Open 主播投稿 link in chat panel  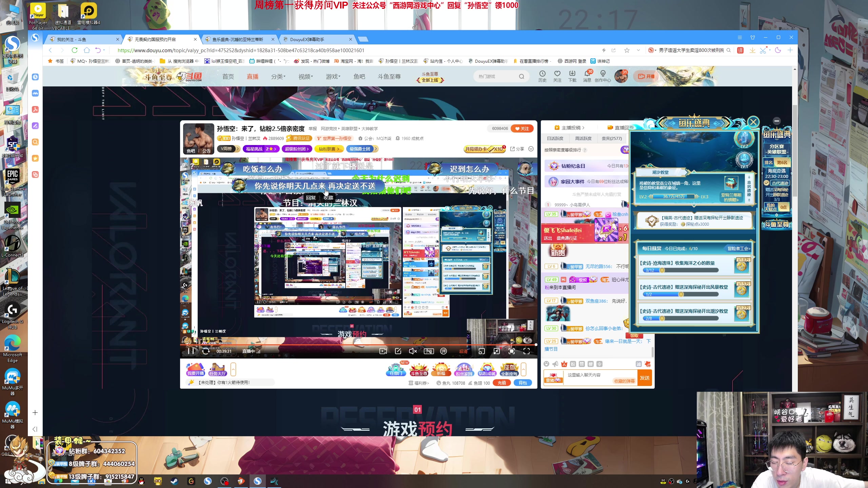(570, 128)
